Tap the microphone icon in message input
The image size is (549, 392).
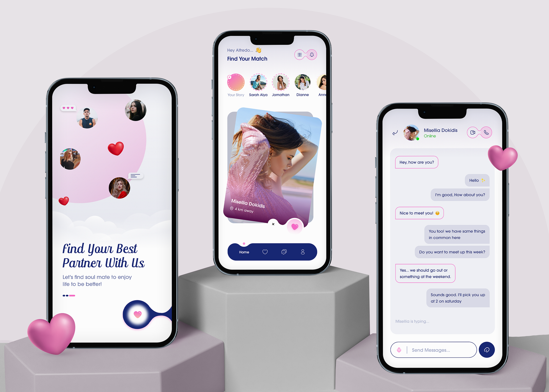tap(399, 350)
